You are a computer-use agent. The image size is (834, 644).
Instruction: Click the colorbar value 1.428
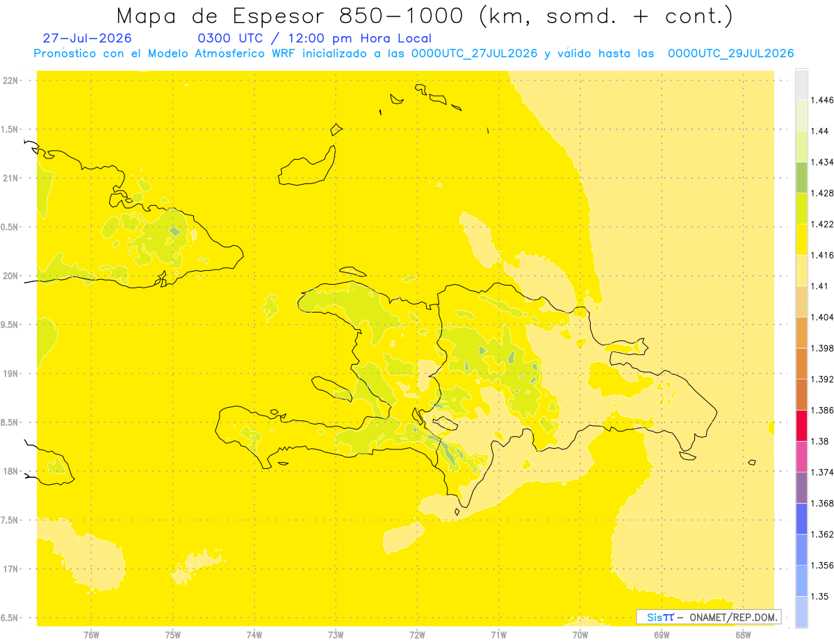point(822,193)
